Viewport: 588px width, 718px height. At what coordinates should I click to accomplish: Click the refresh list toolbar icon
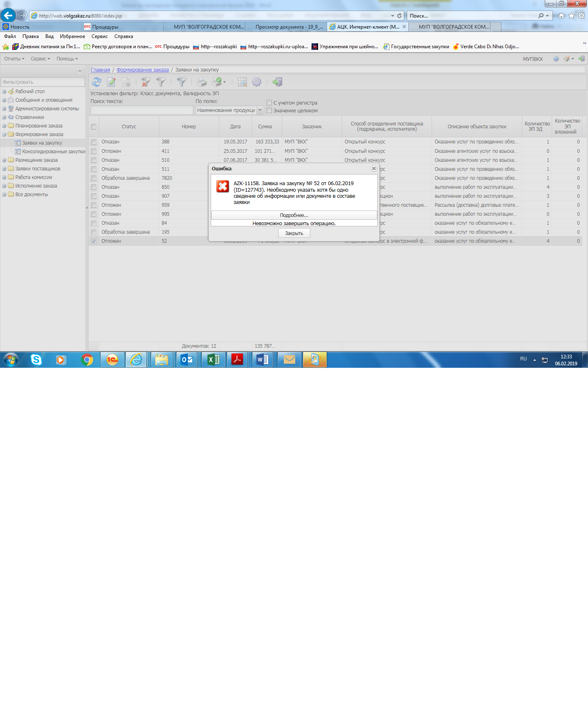(x=96, y=82)
